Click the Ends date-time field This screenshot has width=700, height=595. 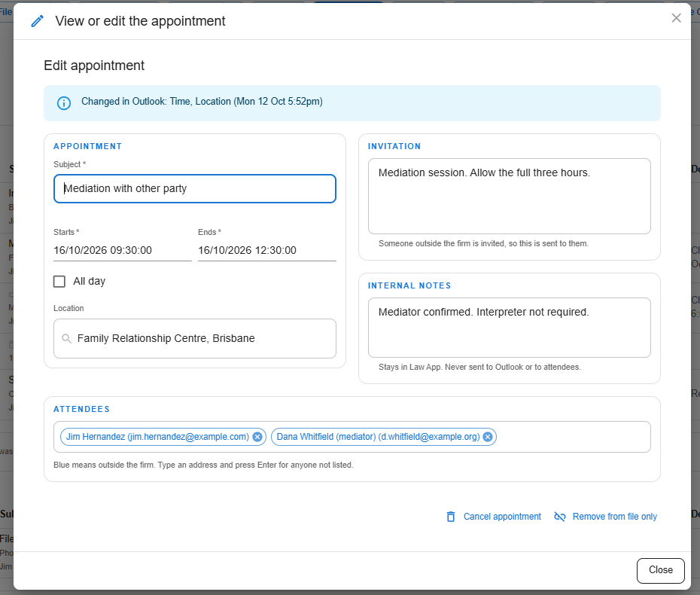tap(267, 251)
